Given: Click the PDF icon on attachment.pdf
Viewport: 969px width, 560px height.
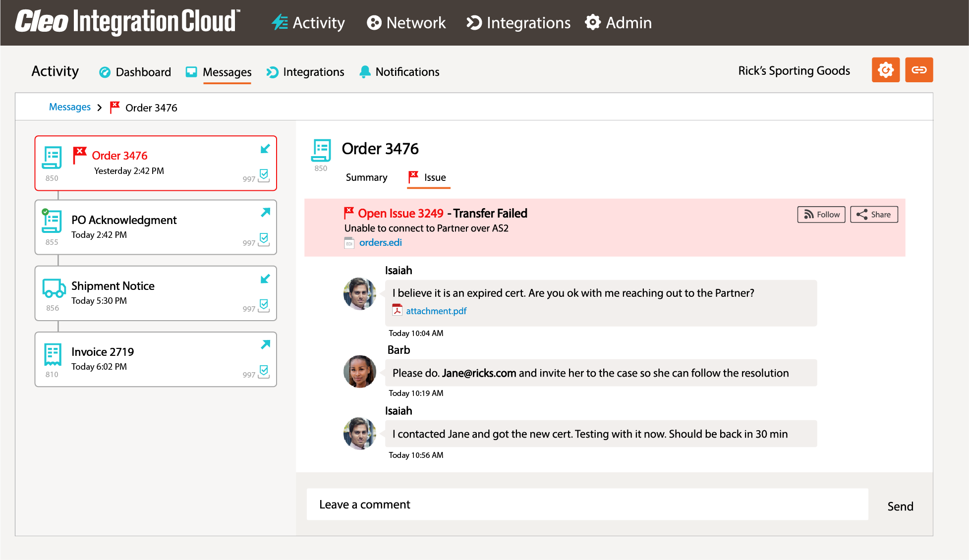Looking at the screenshot, I should (398, 310).
